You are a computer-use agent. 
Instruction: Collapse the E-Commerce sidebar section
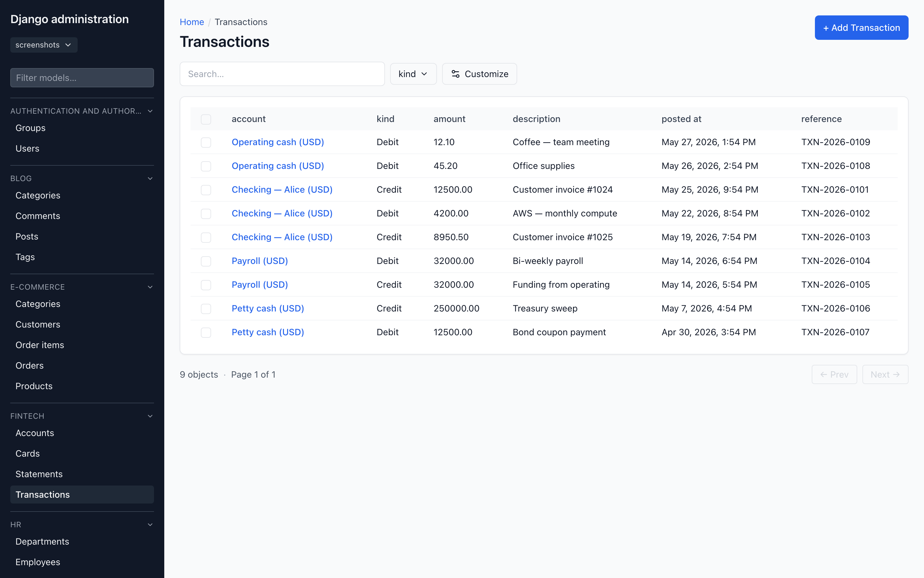(150, 287)
